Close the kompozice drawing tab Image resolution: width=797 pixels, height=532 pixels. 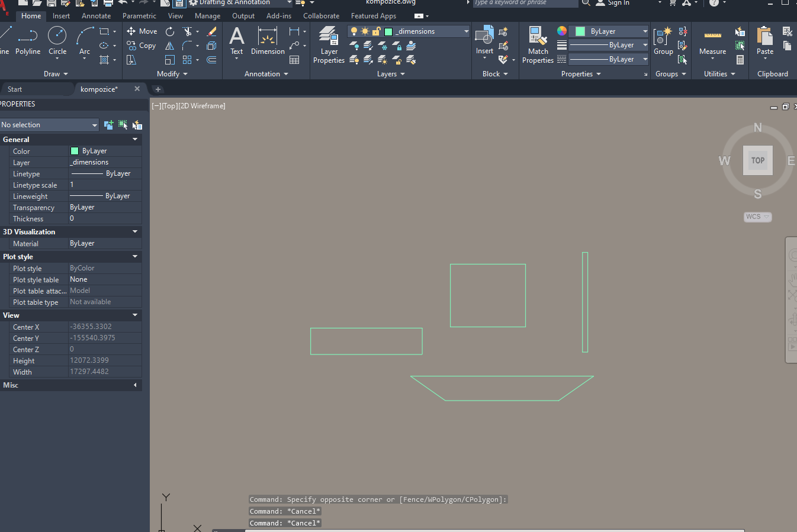pyautogui.click(x=137, y=89)
